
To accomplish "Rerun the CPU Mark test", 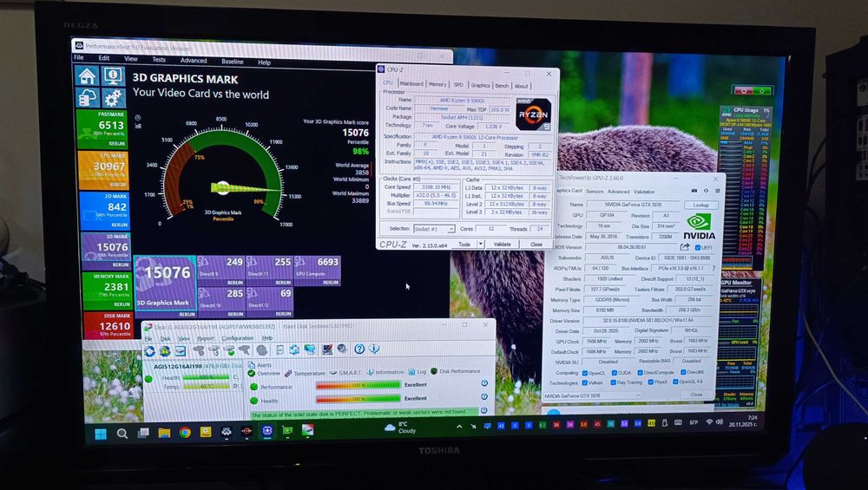I will pos(117,185).
